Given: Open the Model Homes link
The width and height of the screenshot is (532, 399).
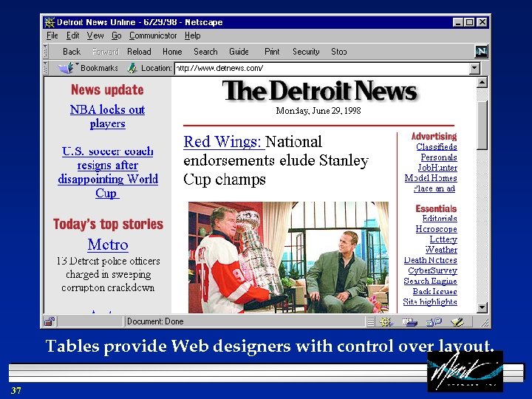Looking at the screenshot, I should pyautogui.click(x=431, y=178).
